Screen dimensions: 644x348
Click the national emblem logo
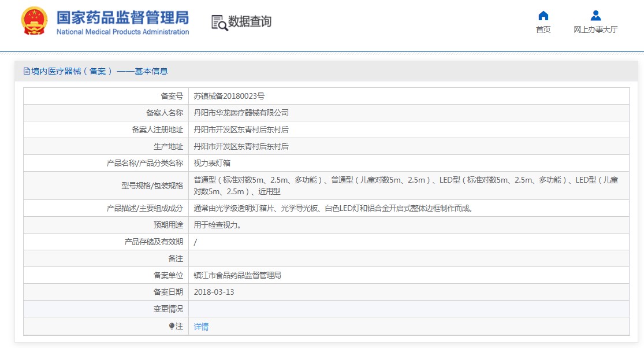click(35, 21)
